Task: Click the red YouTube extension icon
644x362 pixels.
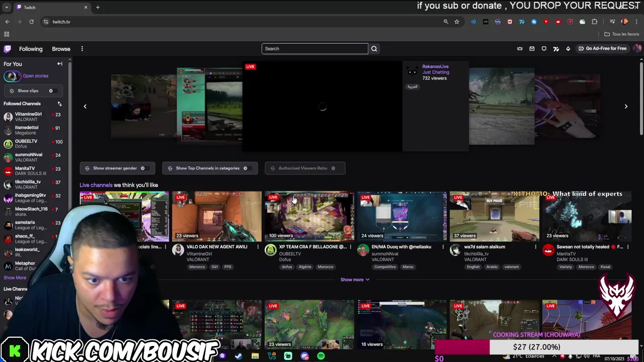Action: (x=546, y=22)
